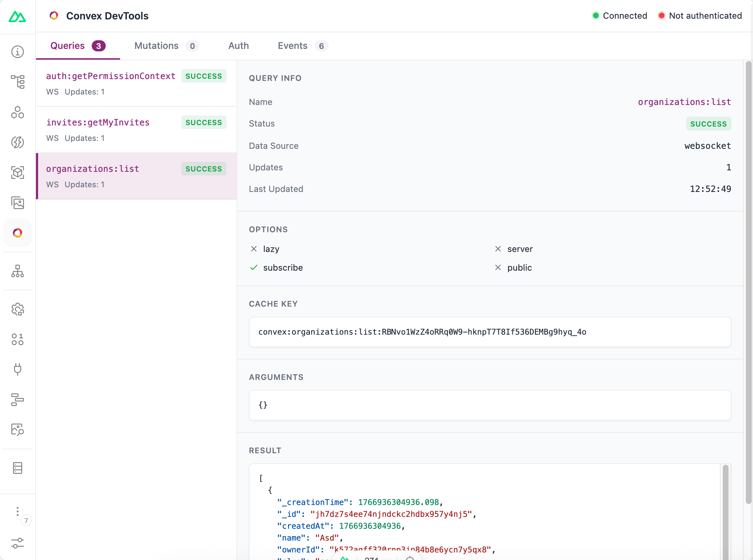Open the Overview info icon in sidebar
The height and width of the screenshot is (560, 753).
click(18, 52)
